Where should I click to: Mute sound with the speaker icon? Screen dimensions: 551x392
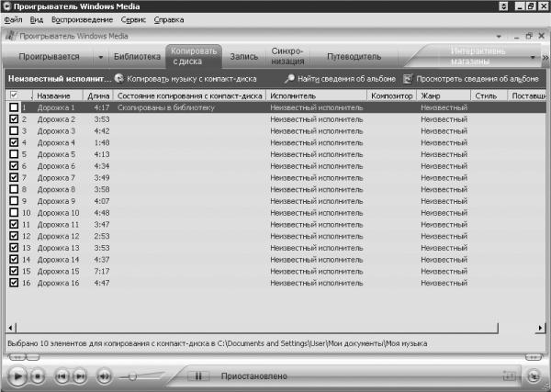tap(104, 375)
